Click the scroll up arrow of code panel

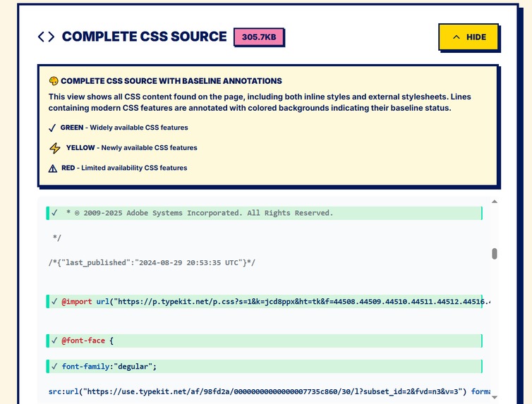(495, 202)
